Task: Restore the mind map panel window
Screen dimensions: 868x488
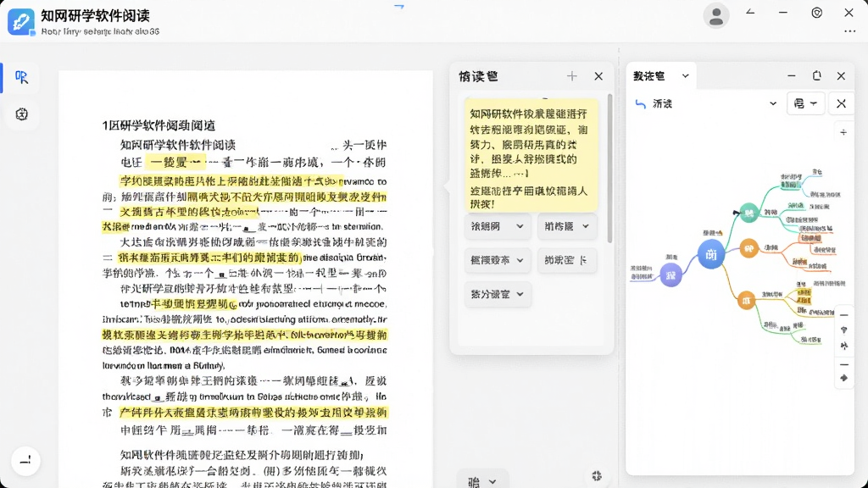Action: (x=816, y=75)
